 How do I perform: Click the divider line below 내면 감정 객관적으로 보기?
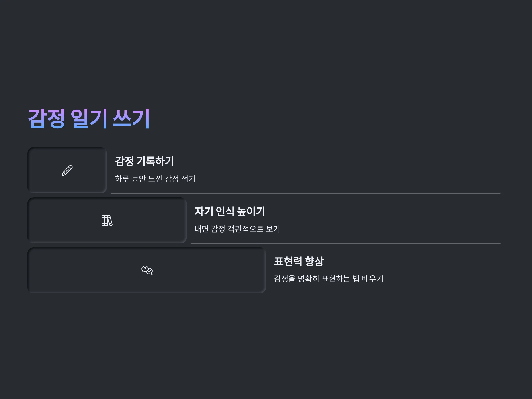pos(345,243)
